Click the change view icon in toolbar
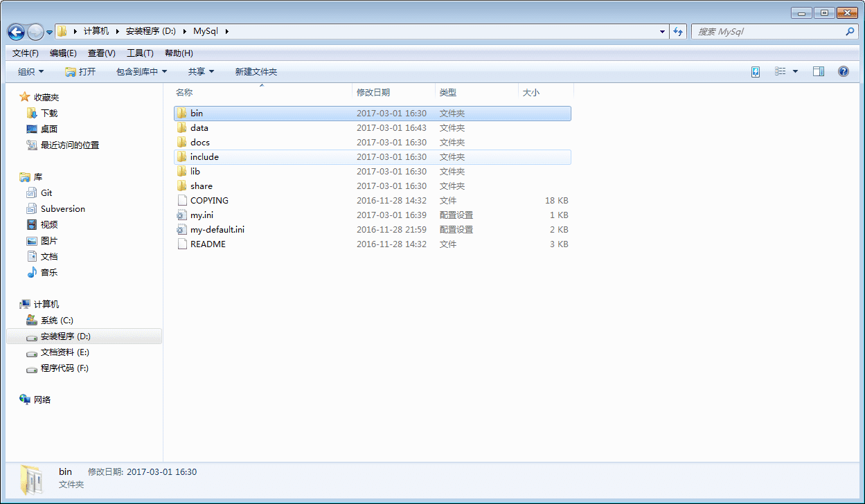The image size is (865, 504). 780,71
